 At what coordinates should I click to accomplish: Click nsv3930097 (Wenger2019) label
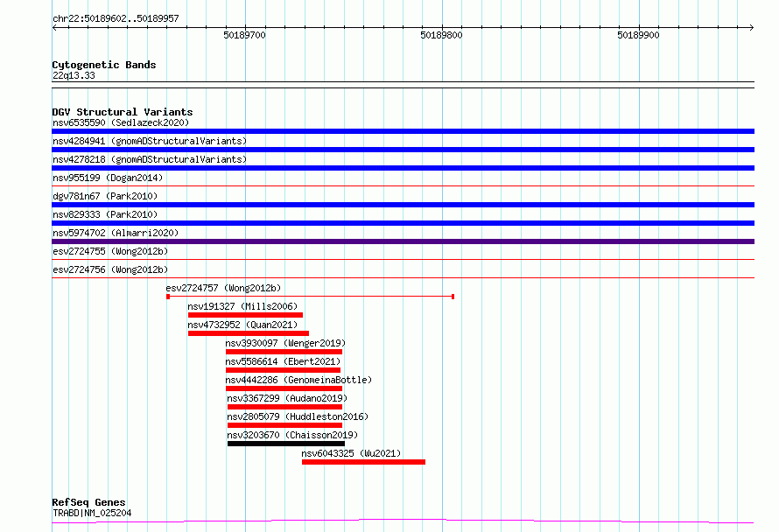[285, 343]
